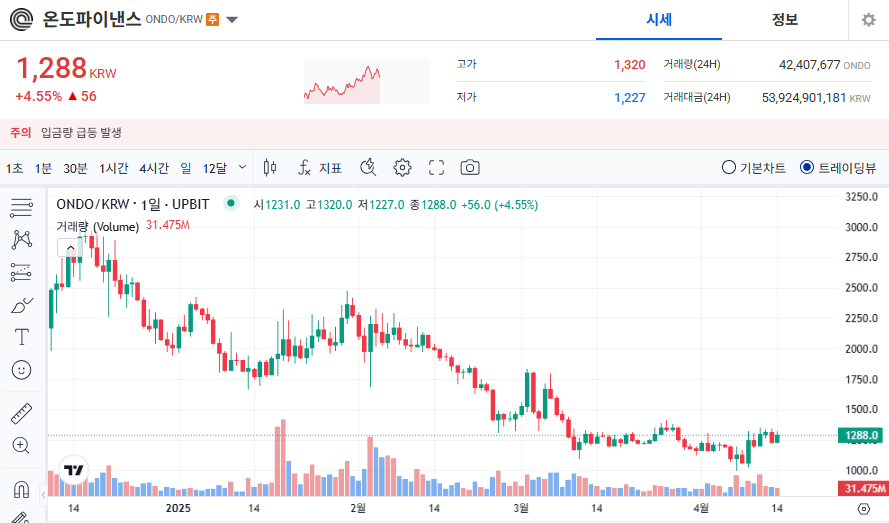Click the mini price sparkline thumbnail
This screenshot has height=523, width=889.
pyautogui.click(x=366, y=81)
